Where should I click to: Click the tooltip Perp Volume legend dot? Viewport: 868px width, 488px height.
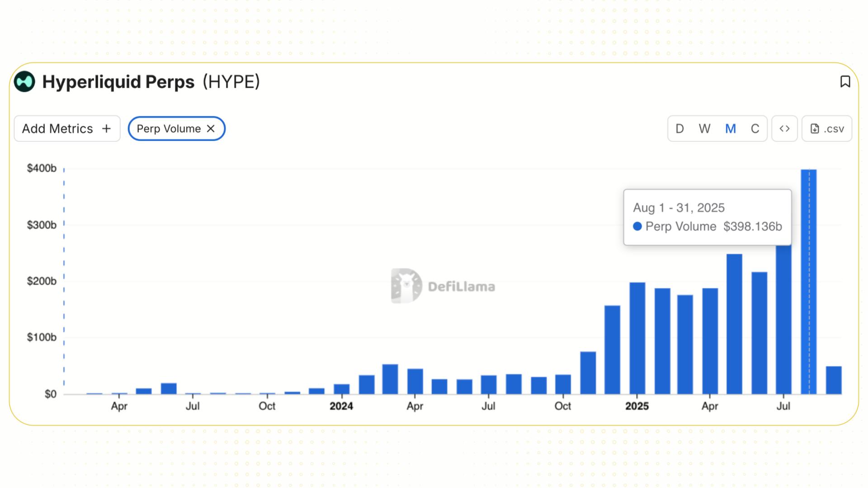[x=637, y=226]
